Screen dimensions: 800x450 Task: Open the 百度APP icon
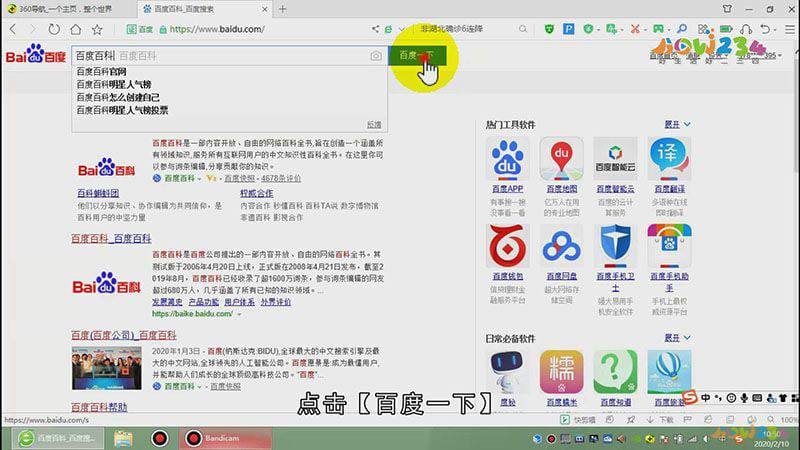[508, 159]
